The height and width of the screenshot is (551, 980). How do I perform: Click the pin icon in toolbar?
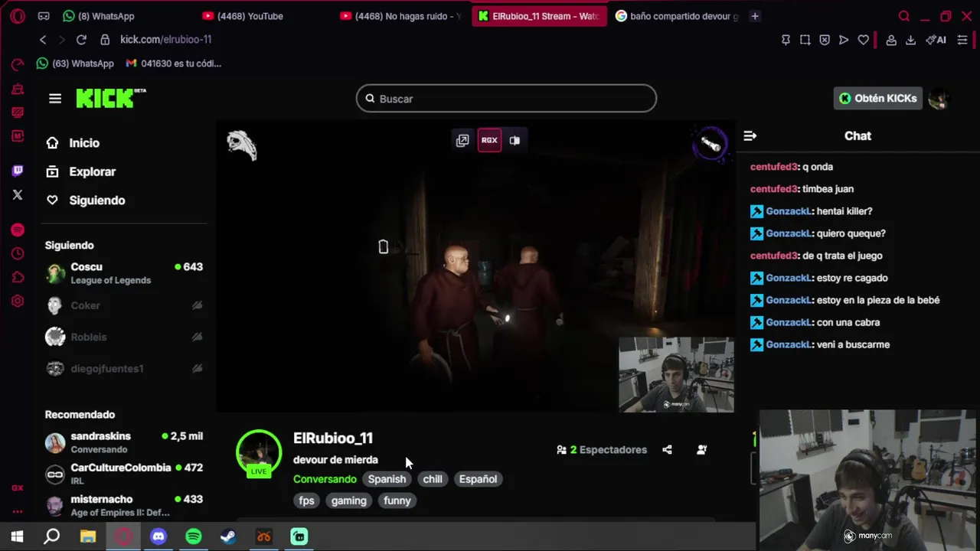[x=786, y=40]
